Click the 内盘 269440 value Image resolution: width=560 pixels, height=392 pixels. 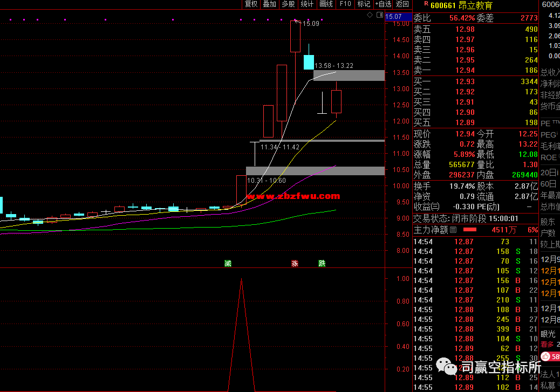click(x=524, y=175)
